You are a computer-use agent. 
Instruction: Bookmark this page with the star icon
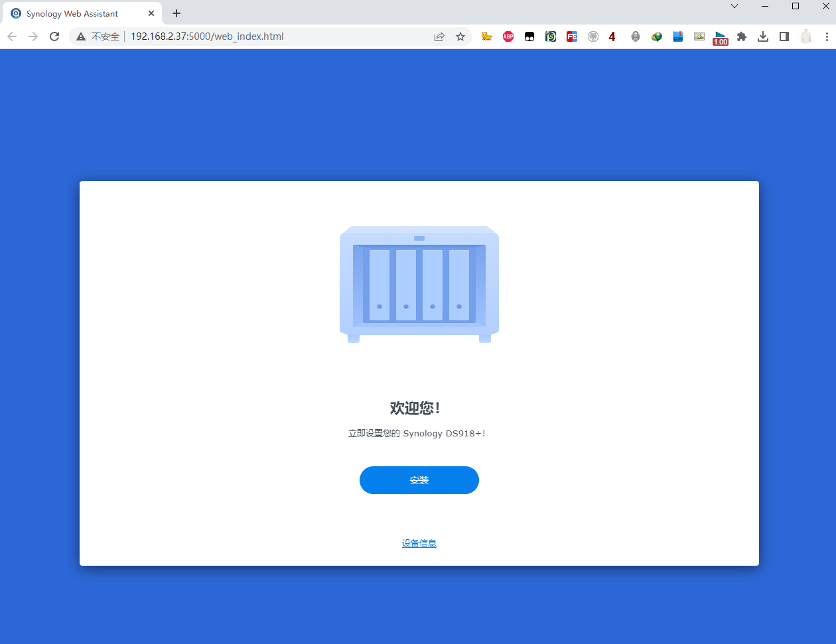pos(460,36)
